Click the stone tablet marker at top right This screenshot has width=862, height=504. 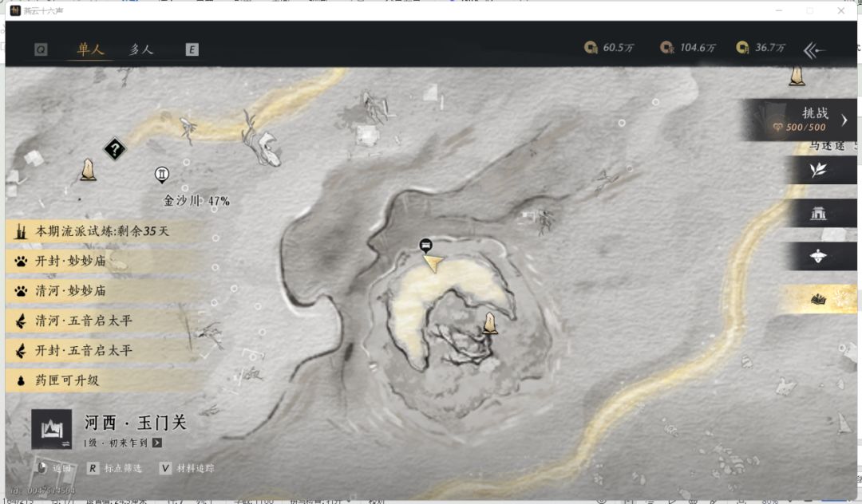click(797, 75)
